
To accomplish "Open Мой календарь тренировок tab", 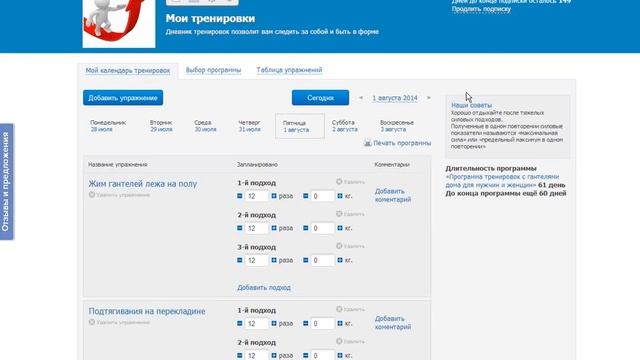I will [128, 71].
